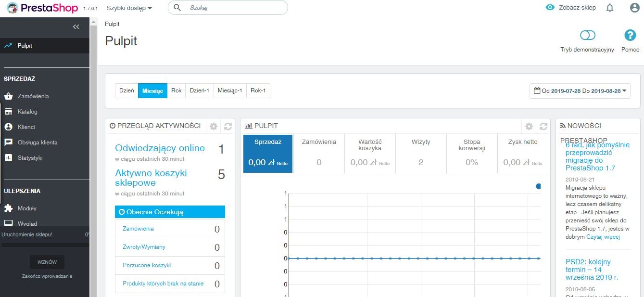Image resolution: width=644 pixels, height=297 pixels.
Task: Click the 2019-08-21 news date
Action: [580, 179]
